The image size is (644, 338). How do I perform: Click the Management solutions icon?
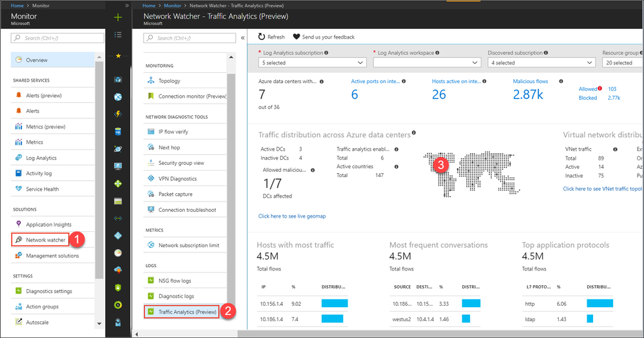tap(19, 255)
